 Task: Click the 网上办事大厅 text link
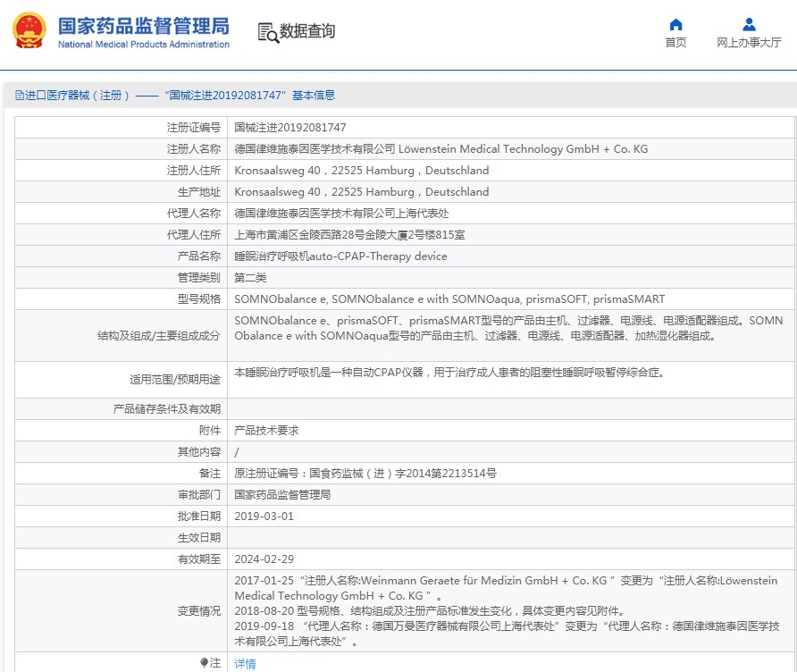pos(749,43)
